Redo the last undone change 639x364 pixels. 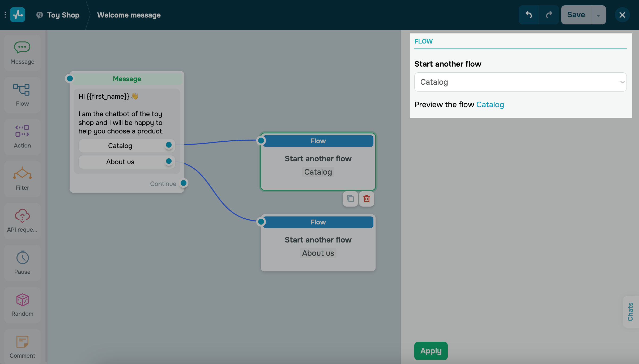tap(549, 15)
